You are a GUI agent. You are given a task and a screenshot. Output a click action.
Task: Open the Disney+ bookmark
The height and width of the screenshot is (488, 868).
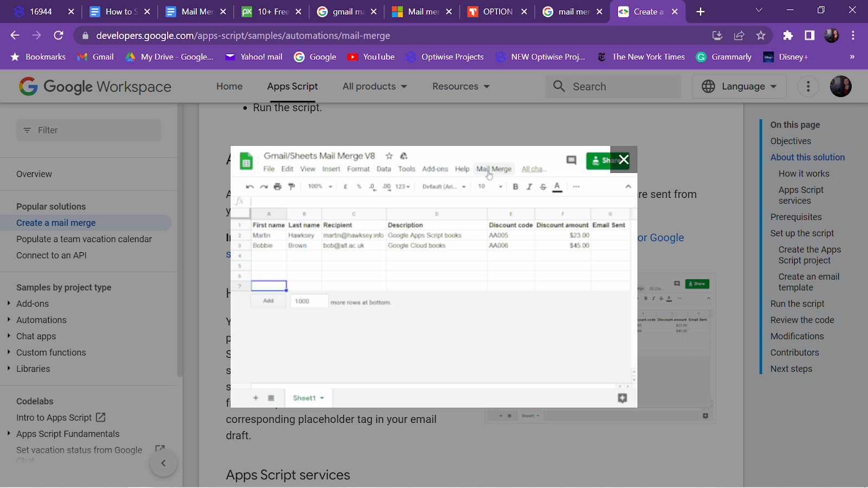(786, 57)
